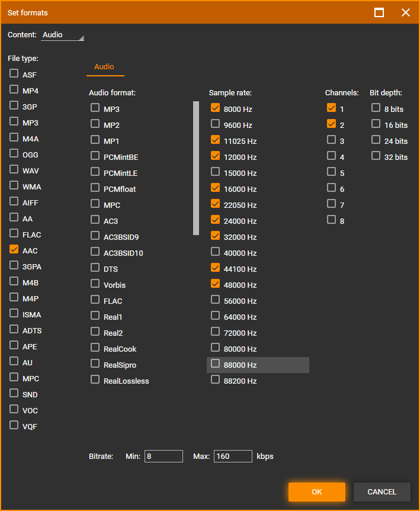Click the audio format list scrollbar

(x=196, y=168)
